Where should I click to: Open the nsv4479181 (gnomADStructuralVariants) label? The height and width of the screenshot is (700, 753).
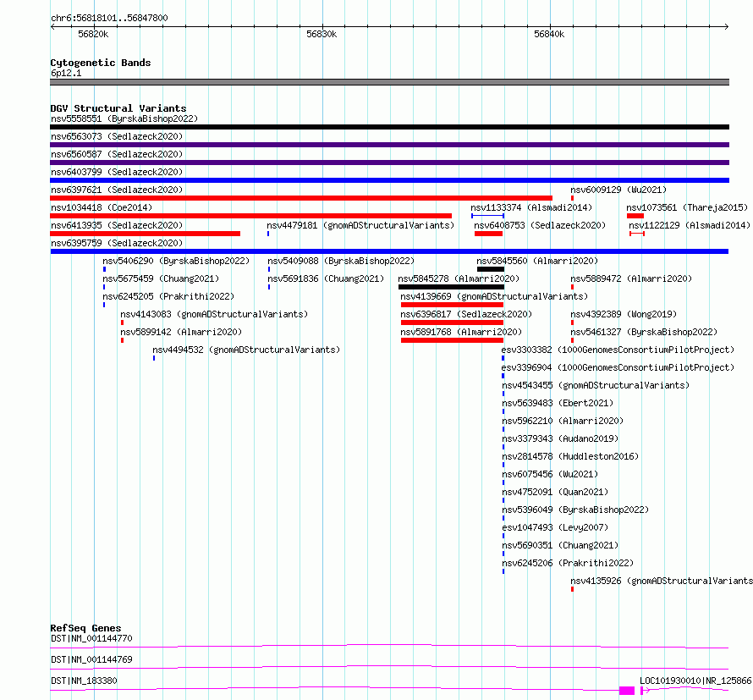click(360, 225)
